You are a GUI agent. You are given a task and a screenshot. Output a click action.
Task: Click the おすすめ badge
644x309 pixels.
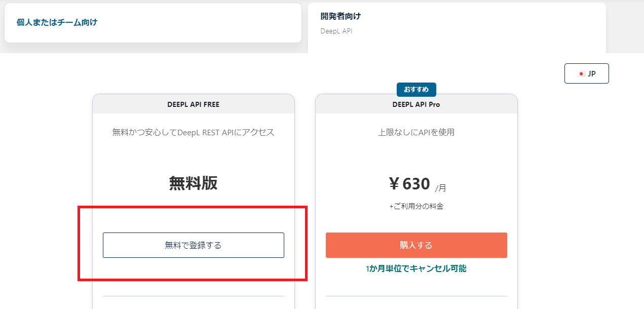[x=416, y=90]
